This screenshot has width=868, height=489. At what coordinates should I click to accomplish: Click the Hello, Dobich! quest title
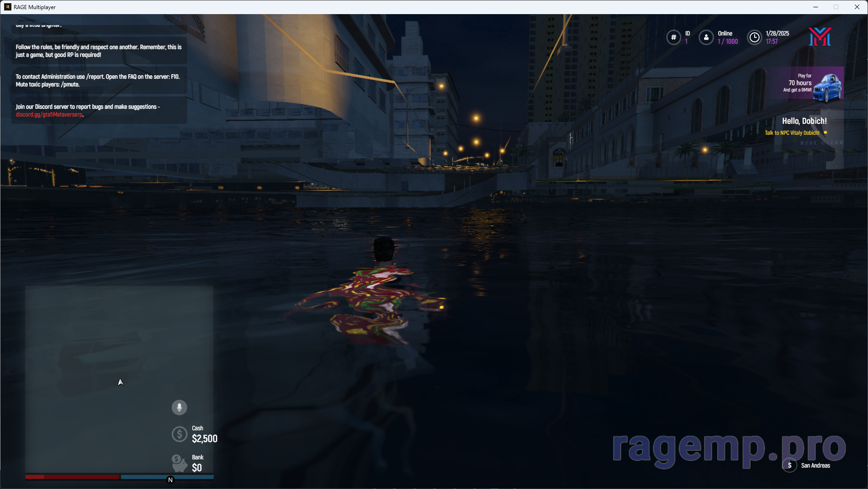pyautogui.click(x=804, y=121)
